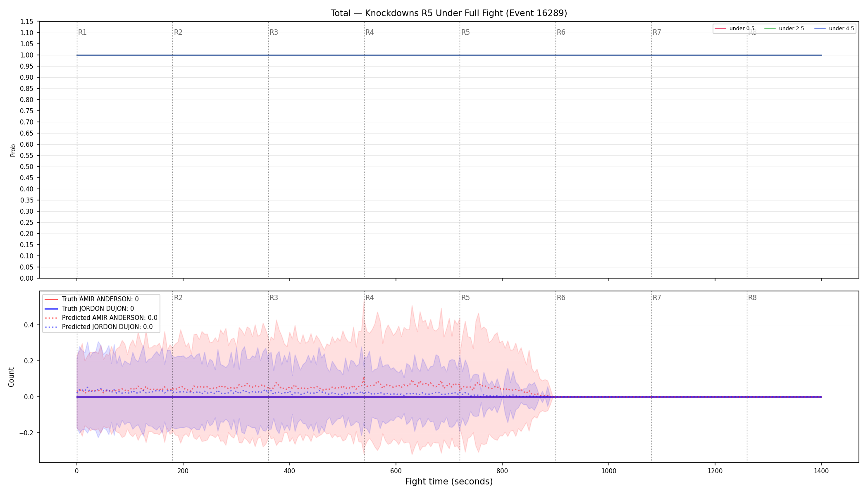Click the R6 marker in the bottom chart
This screenshot has height=496, width=868.
point(561,298)
